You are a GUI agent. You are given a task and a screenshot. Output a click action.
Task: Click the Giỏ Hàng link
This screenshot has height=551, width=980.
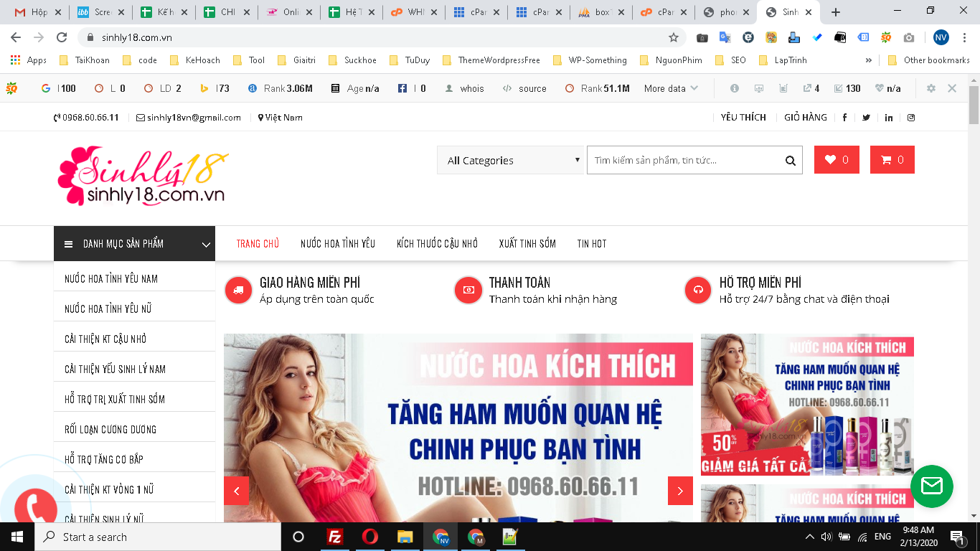coord(806,118)
